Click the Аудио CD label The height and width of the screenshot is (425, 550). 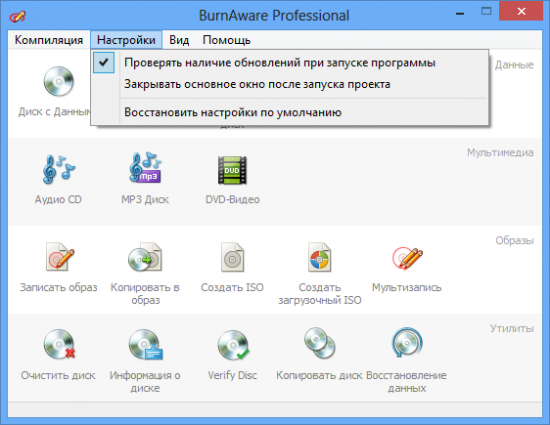tap(58, 200)
